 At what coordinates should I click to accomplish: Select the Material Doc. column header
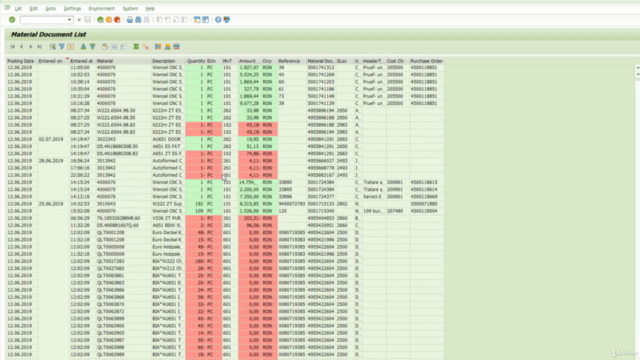click(x=320, y=61)
